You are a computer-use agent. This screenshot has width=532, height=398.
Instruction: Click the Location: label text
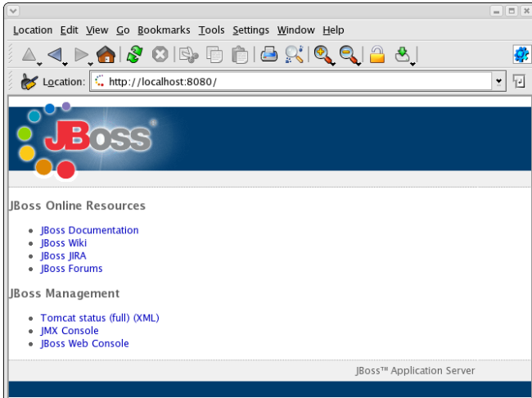click(64, 82)
